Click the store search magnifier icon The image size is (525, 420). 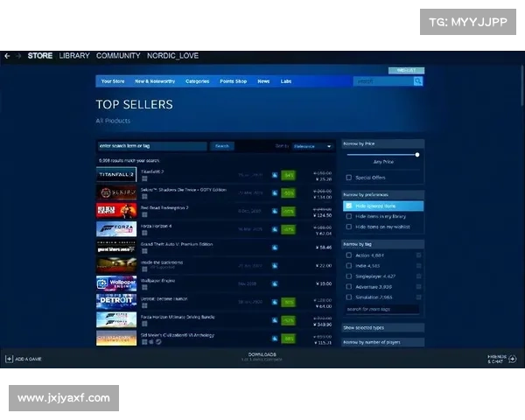coord(418,81)
